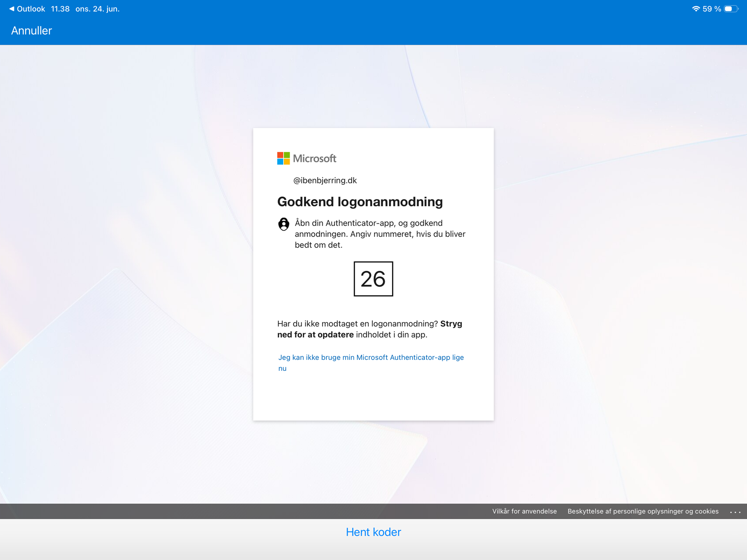Tap the Annuller cancel button
This screenshot has width=747, height=560.
pos(32,31)
